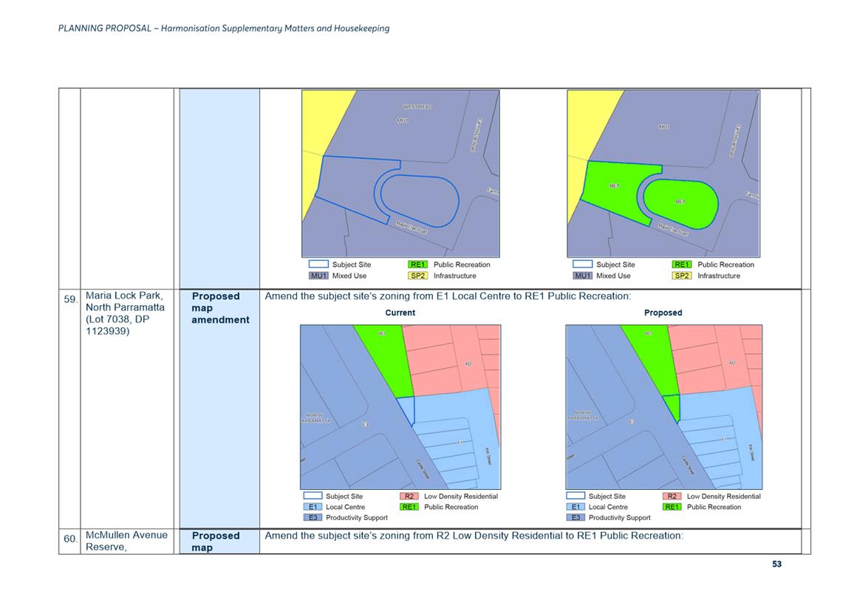Click the RE1 swatch under the WESTMEAD-labelled map
Viewport: 868px width, 614px height.
point(417,265)
